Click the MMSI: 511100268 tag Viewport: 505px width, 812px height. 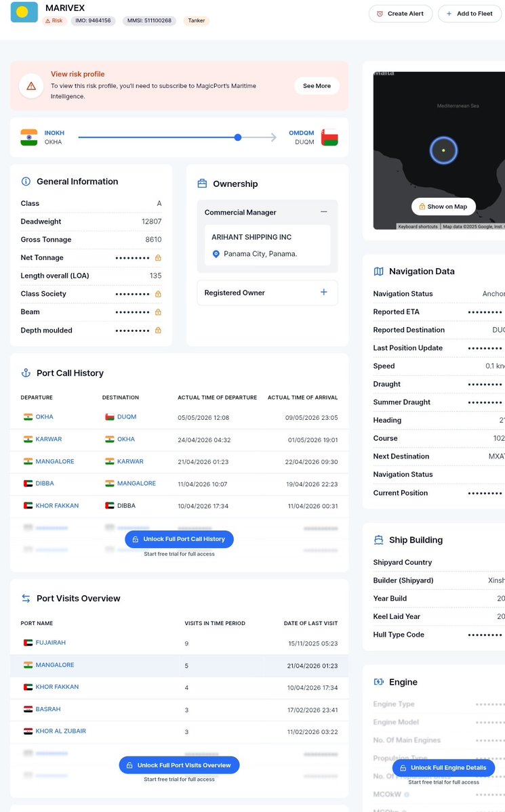click(x=149, y=21)
